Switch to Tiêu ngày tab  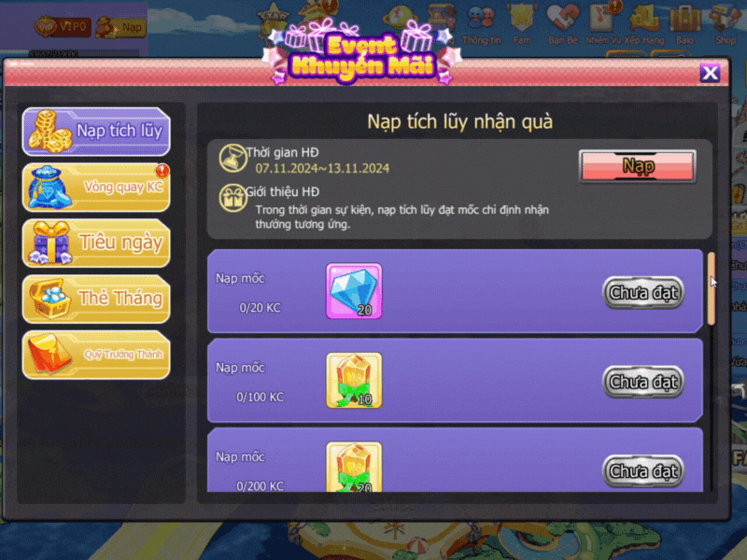tap(96, 243)
